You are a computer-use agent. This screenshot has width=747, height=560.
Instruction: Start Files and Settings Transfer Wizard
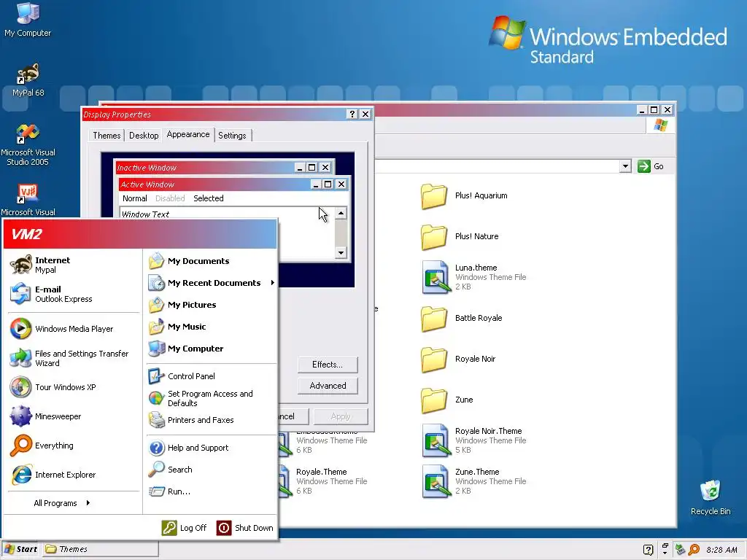74,358
